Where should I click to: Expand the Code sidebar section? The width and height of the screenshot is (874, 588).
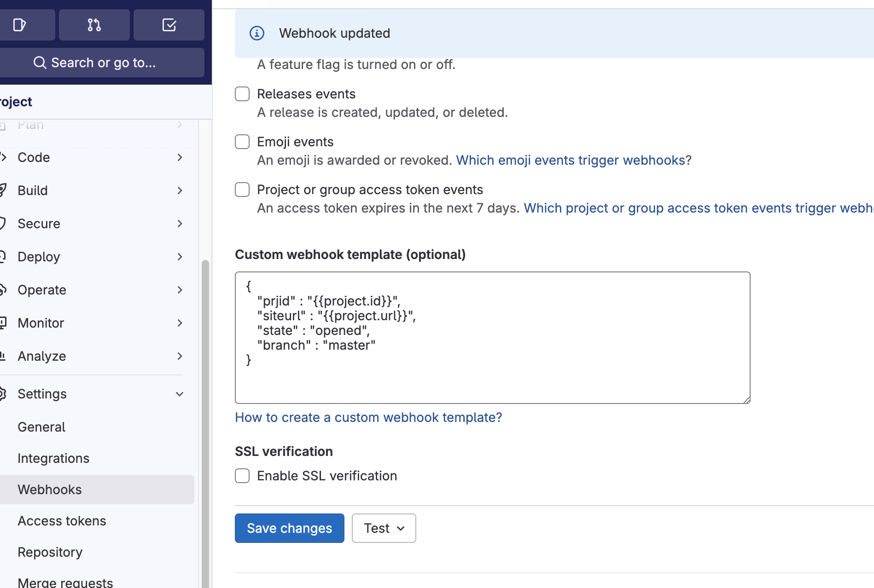click(180, 157)
